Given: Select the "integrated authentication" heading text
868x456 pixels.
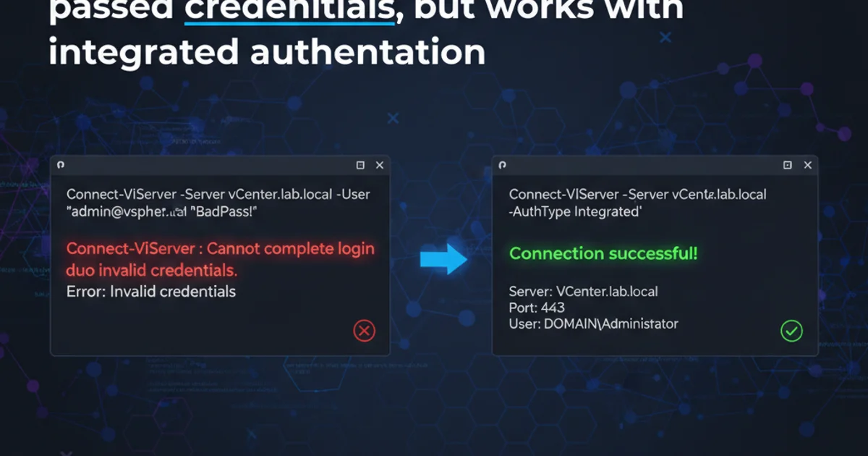Looking at the screenshot, I should [267, 52].
